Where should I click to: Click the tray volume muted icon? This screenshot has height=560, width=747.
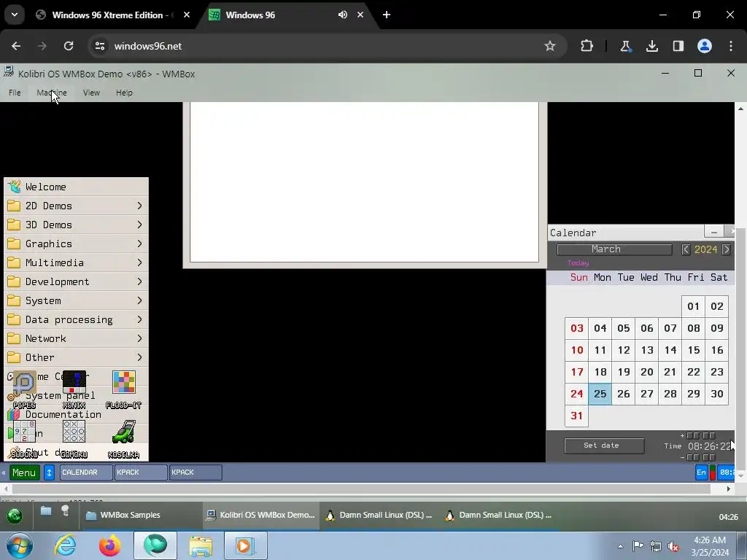point(673,546)
